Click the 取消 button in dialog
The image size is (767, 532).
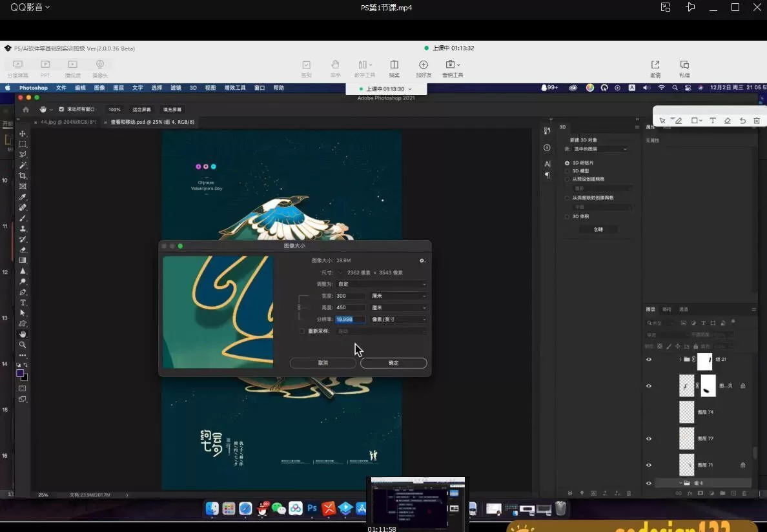[323, 363]
